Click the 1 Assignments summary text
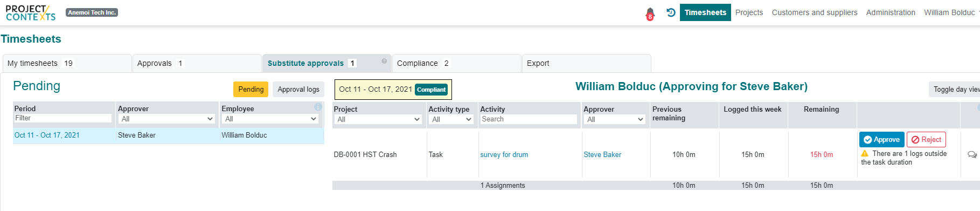This screenshot has height=211, width=980. click(x=503, y=185)
